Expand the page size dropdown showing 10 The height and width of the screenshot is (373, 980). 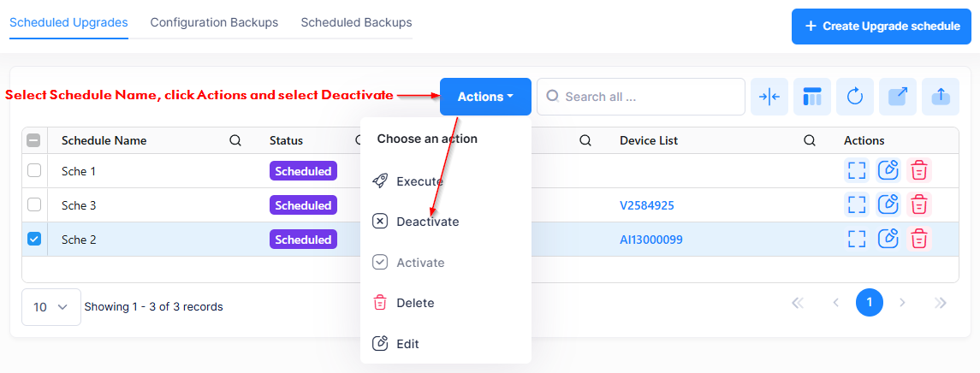coord(51,307)
